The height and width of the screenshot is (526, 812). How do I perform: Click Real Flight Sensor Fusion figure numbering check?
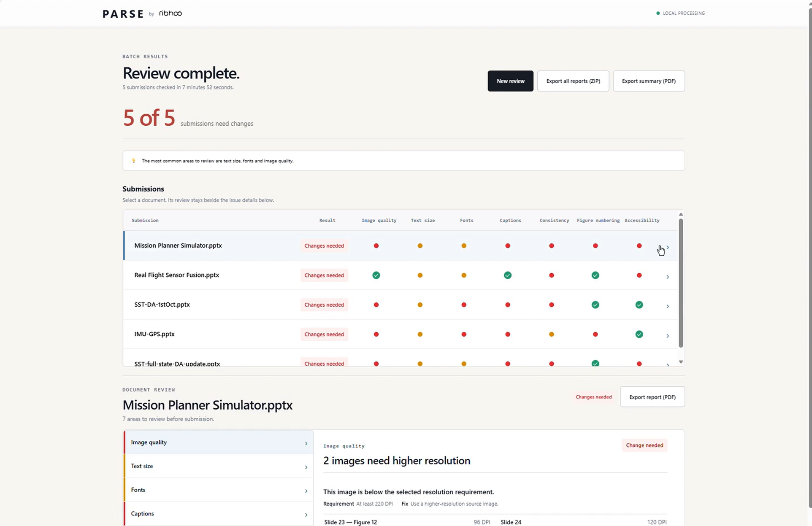[x=595, y=275]
